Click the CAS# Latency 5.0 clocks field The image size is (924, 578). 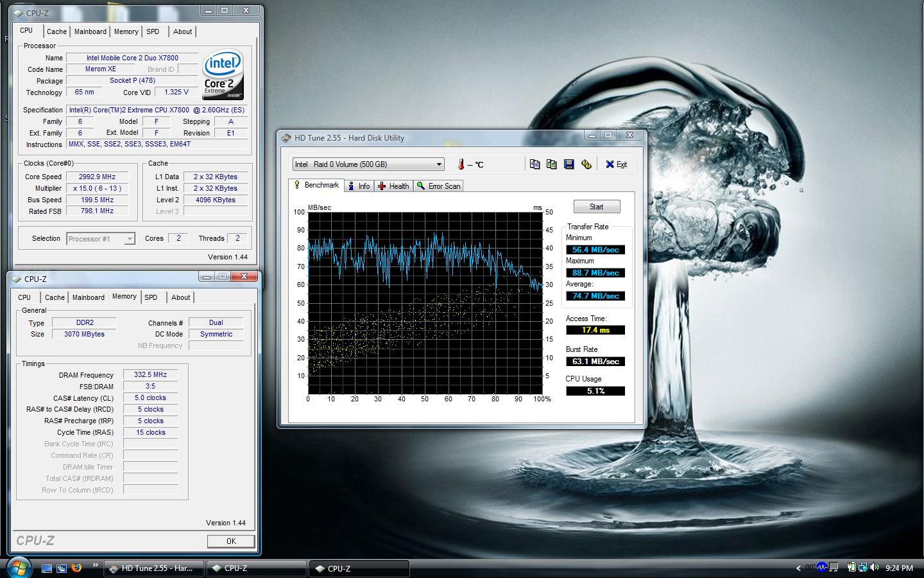click(x=150, y=398)
